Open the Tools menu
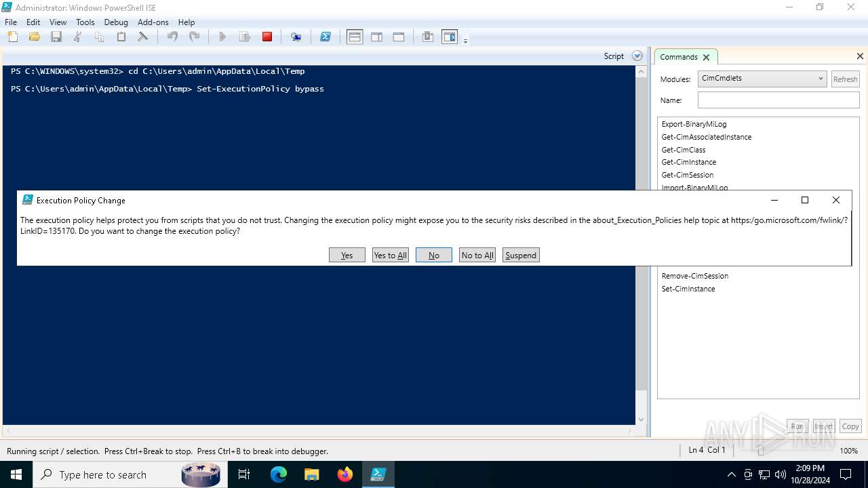The height and width of the screenshot is (488, 868). click(x=85, y=22)
